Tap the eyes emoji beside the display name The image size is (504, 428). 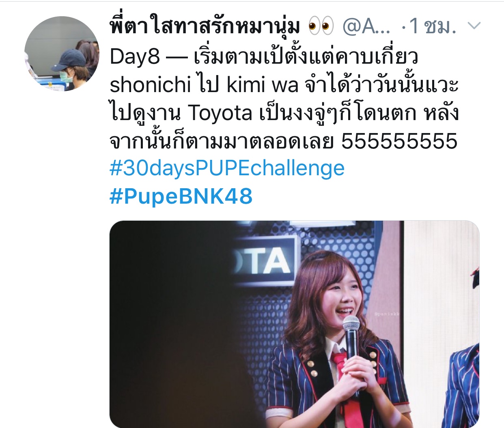(x=321, y=26)
